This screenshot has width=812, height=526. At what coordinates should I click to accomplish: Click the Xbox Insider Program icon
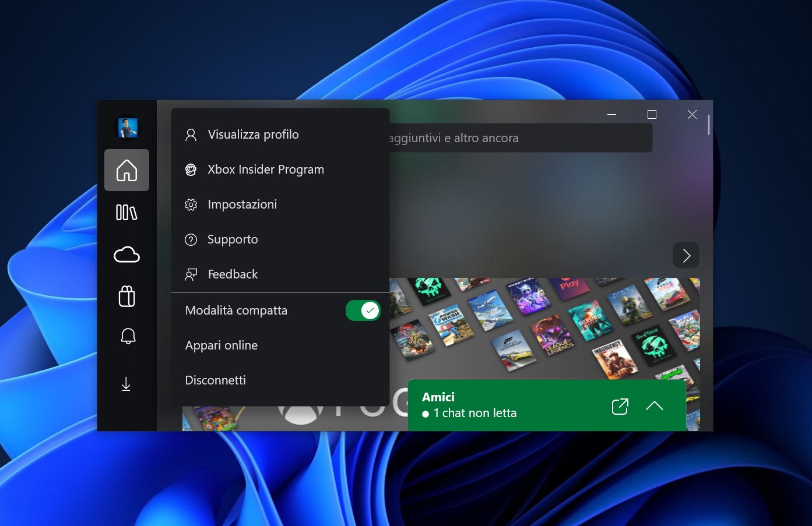pos(191,170)
